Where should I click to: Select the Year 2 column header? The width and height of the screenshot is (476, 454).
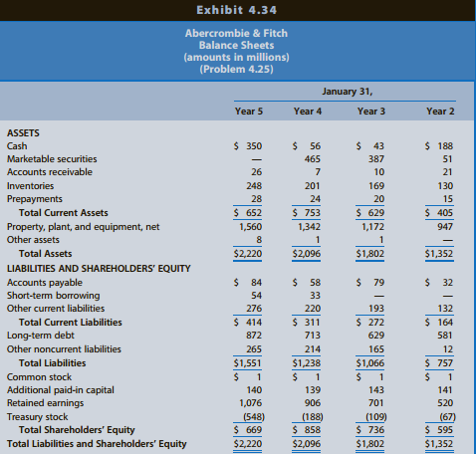(x=440, y=112)
